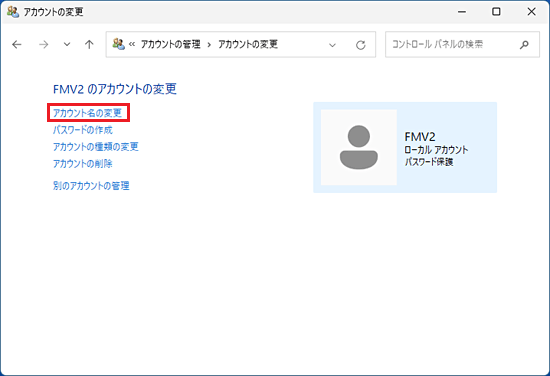Click アカウントの変更 breadcrumb in address bar

pos(248,44)
